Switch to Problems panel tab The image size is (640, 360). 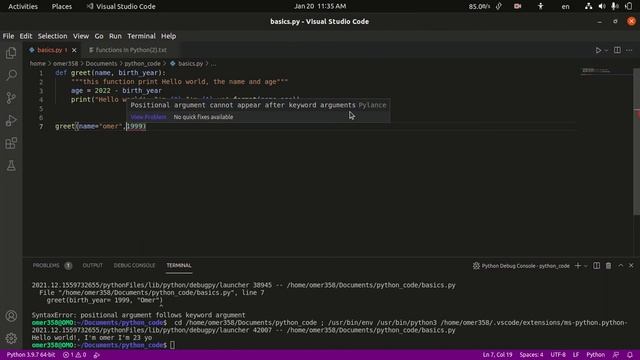click(46, 265)
